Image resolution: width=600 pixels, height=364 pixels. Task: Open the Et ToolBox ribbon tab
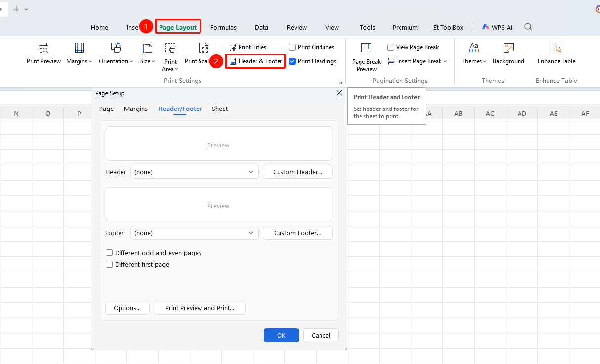click(448, 27)
